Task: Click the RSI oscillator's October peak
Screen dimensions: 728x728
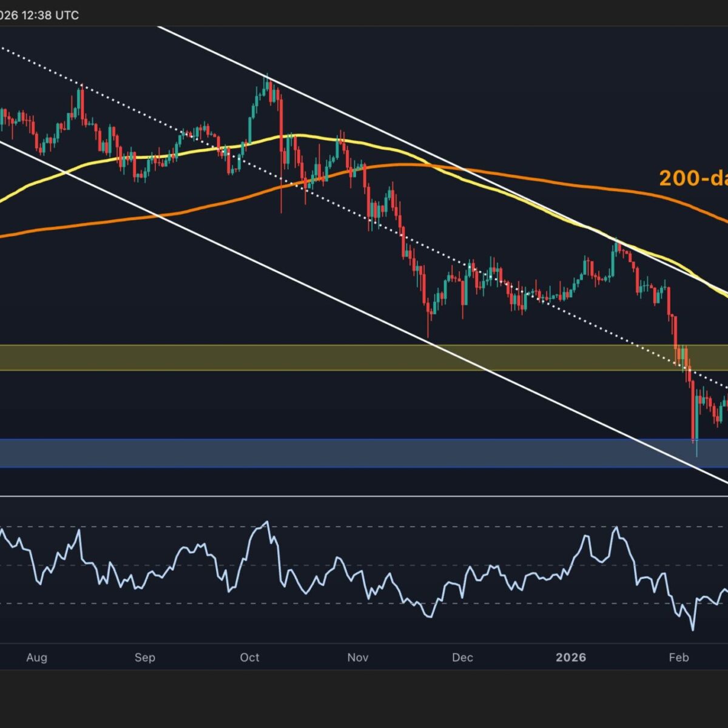Action: coord(265,522)
